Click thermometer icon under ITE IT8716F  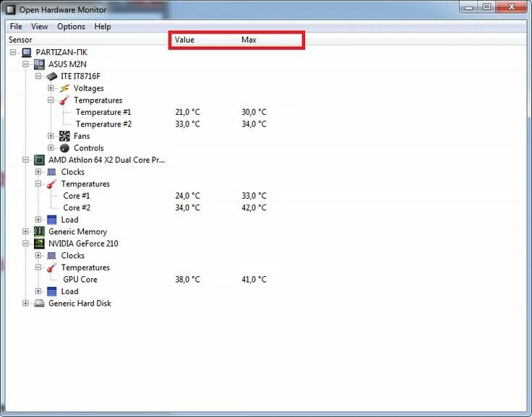pyautogui.click(x=64, y=100)
